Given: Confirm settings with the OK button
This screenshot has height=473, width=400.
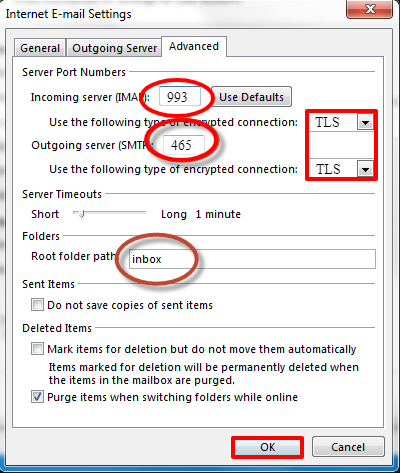Looking at the screenshot, I should click(x=267, y=447).
